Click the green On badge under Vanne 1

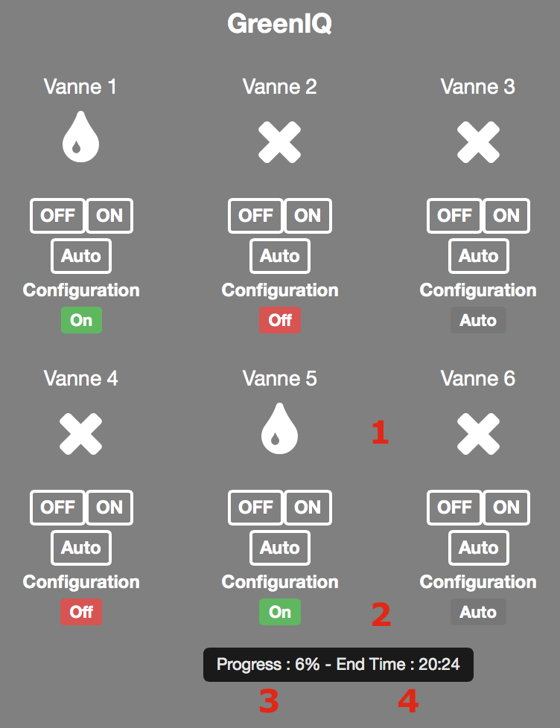click(81, 320)
